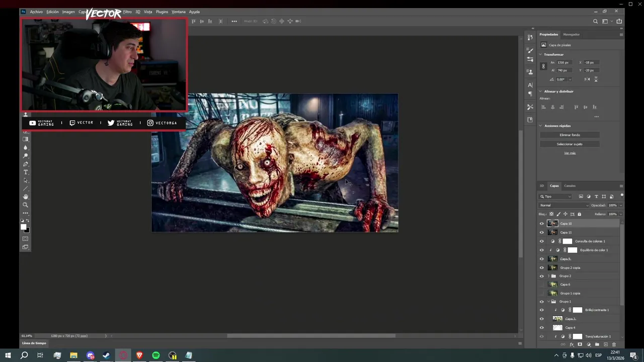Hide the Capa 11 layer

tap(542, 232)
